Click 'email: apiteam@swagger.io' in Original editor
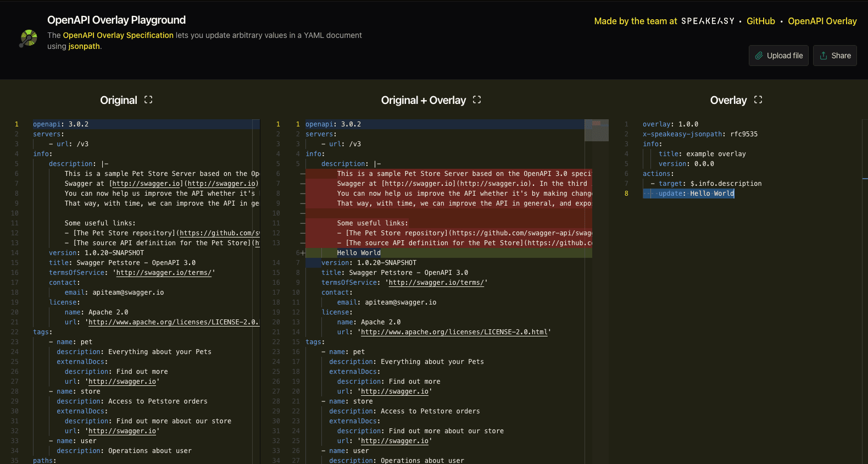 coord(114,292)
